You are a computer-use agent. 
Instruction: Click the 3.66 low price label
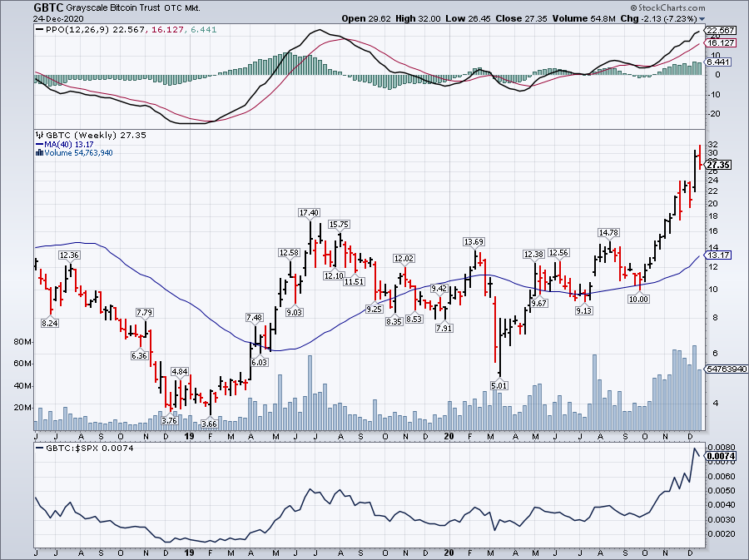[209, 424]
